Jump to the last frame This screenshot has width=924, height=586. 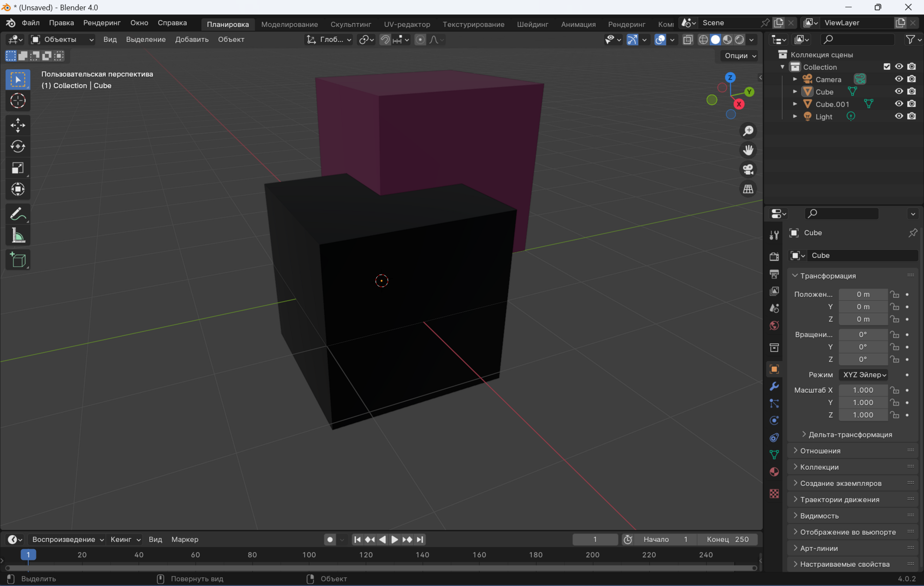click(x=420, y=539)
